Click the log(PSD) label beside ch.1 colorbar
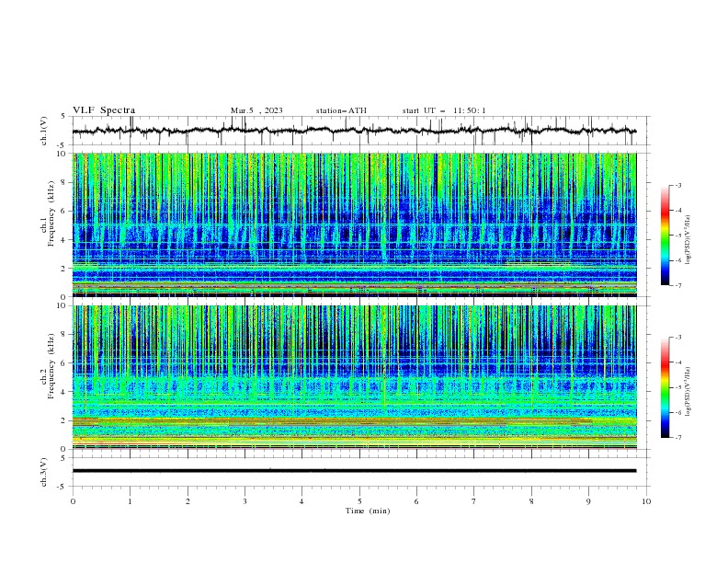This screenshot has height=563, width=728. 688,240
